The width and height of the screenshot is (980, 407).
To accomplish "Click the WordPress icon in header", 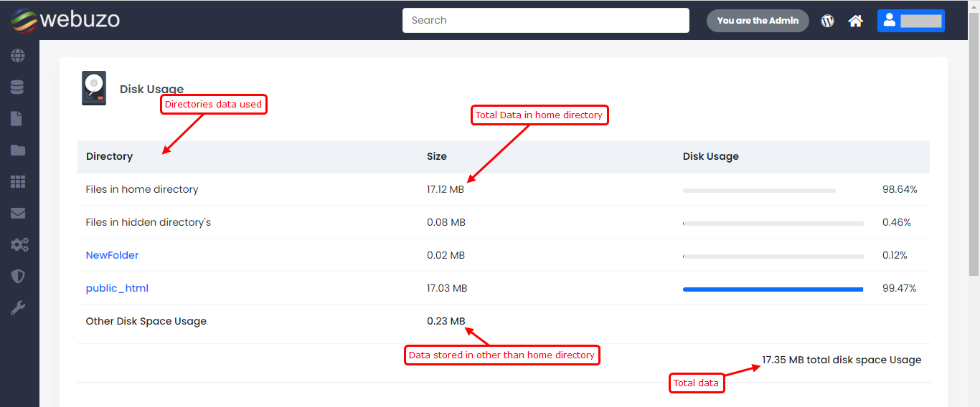I will (x=828, y=21).
